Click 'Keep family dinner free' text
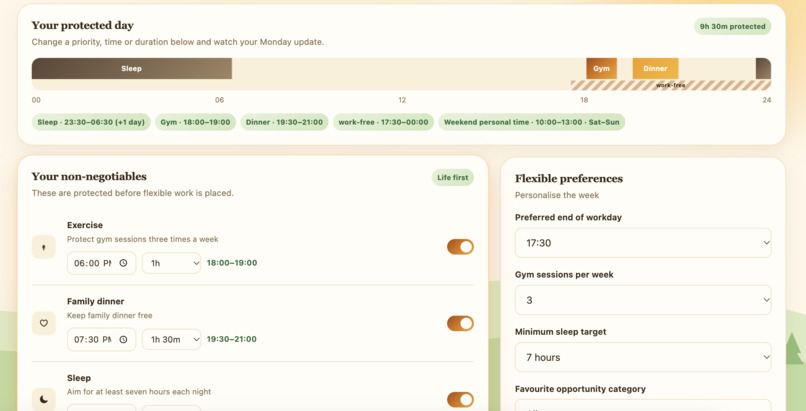The width and height of the screenshot is (806, 411). [x=109, y=315]
